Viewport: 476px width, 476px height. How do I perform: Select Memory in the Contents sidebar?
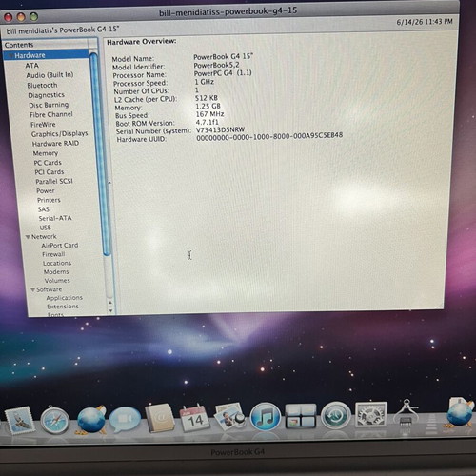[x=46, y=153]
